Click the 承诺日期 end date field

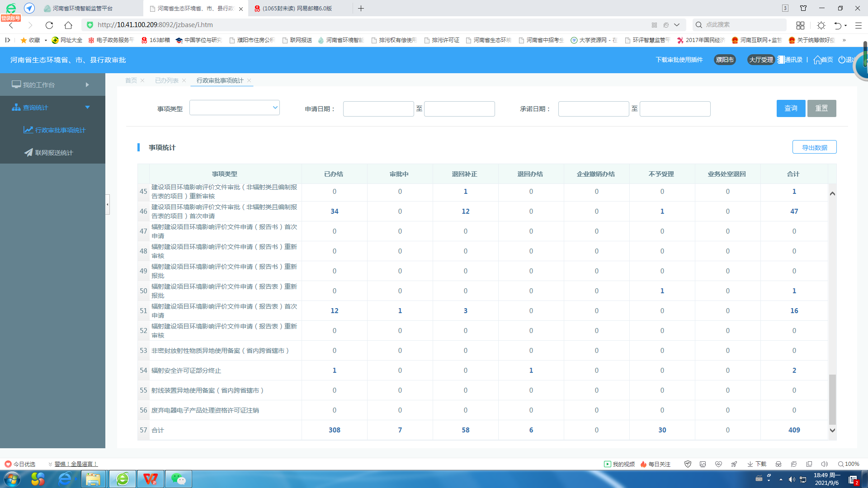[x=675, y=109]
